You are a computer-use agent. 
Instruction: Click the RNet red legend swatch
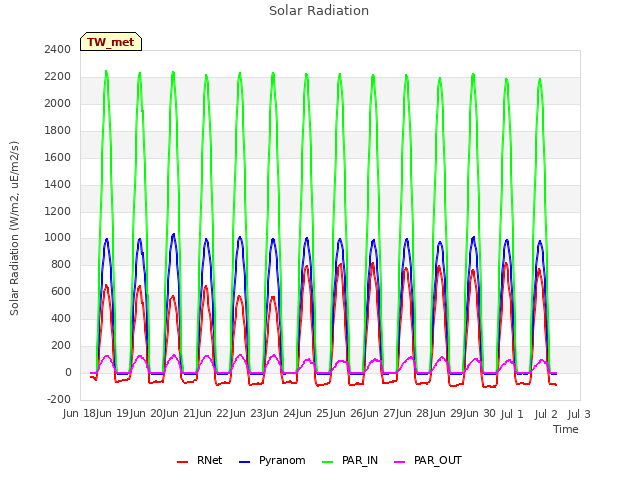[x=182, y=462]
